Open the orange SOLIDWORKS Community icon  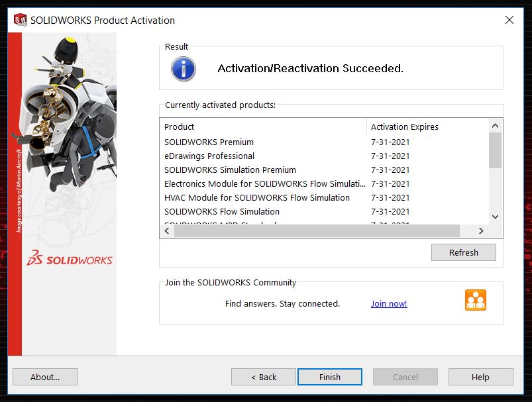click(475, 300)
